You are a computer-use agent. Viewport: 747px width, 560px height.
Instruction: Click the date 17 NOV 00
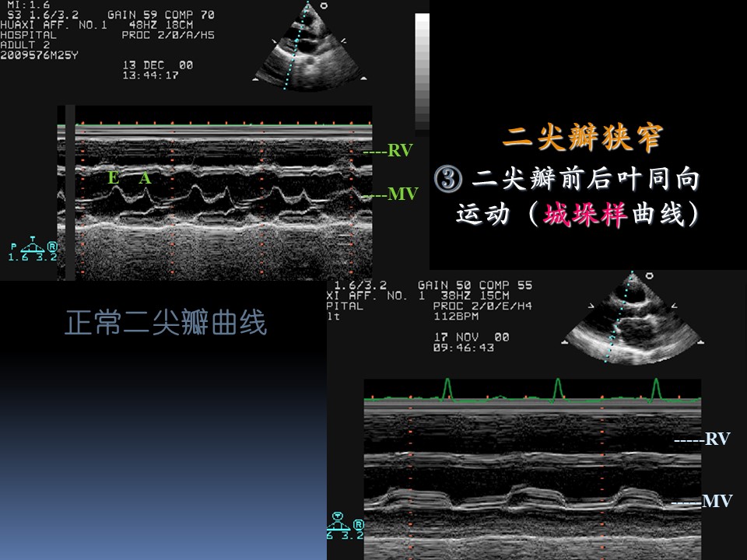pyautogui.click(x=472, y=338)
